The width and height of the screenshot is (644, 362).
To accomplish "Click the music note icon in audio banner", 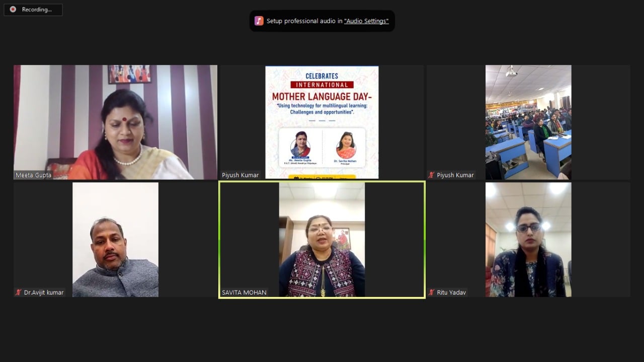I will coord(259,21).
